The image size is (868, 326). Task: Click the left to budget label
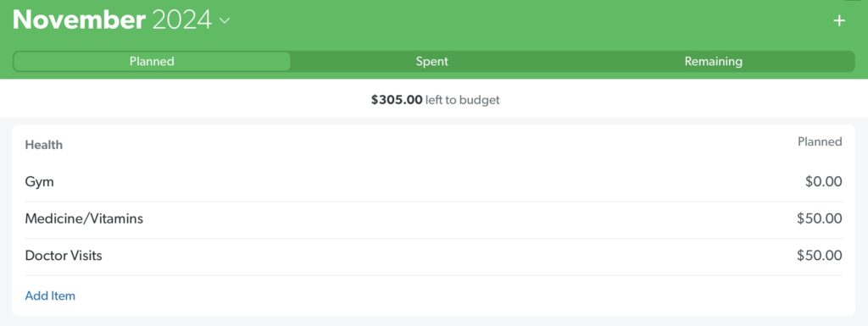tap(462, 100)
